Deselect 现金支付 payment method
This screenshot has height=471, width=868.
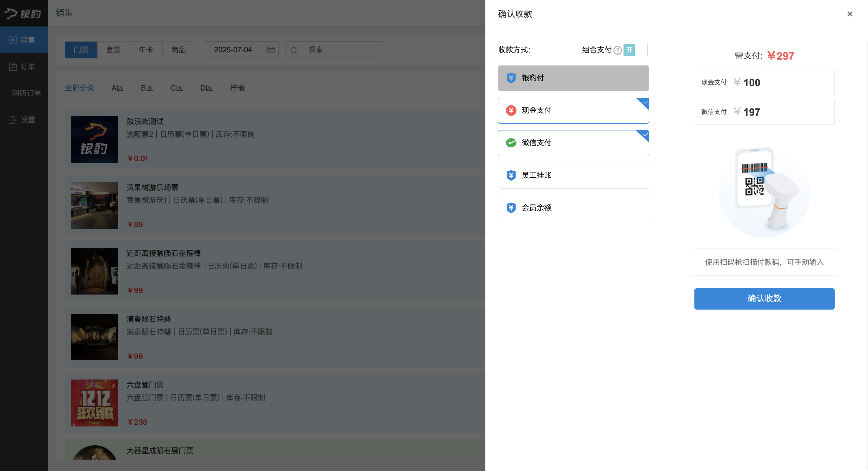pos(573,110)
